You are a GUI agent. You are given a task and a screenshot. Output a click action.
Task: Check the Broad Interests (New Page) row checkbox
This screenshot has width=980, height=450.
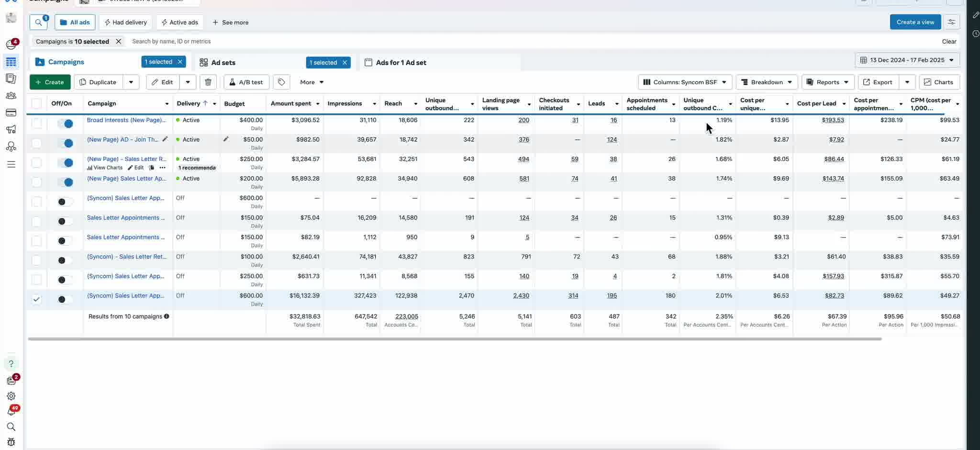click(x=36, y=124)
